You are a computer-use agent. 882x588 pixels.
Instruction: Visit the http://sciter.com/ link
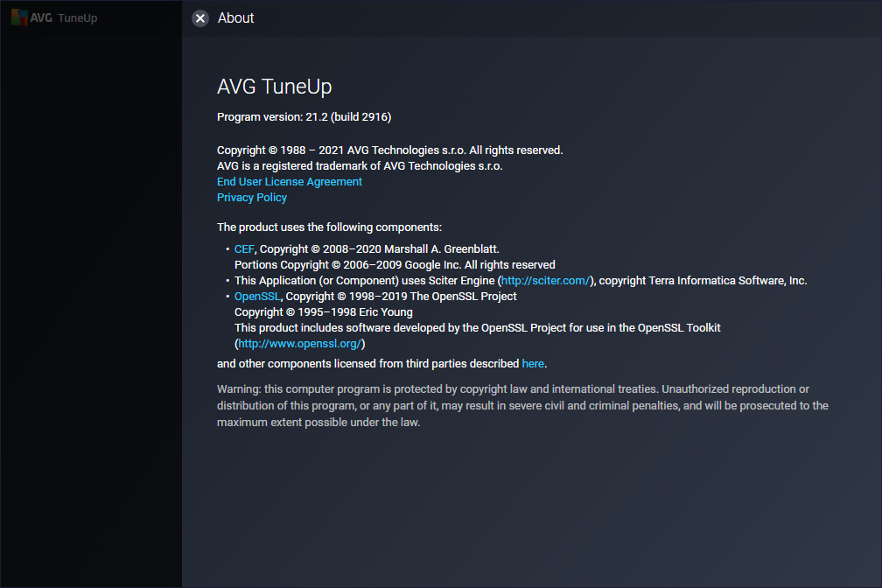[545, 281]
